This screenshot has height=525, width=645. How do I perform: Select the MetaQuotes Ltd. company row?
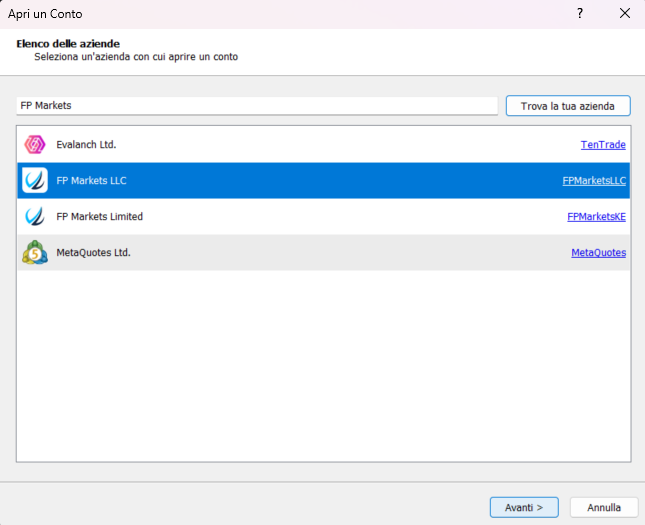pos(300,253)
